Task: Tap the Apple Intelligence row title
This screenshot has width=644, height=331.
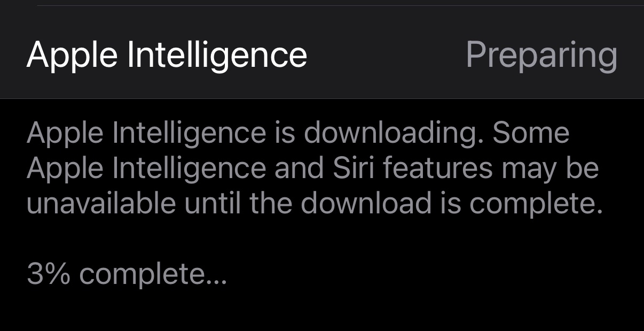Action: pos(167,55)
